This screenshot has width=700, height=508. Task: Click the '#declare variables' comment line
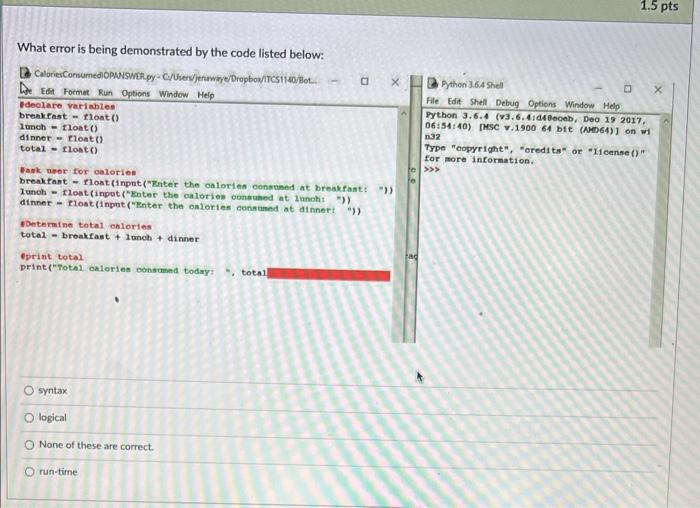pyautogui.click(x=67, y=106)
